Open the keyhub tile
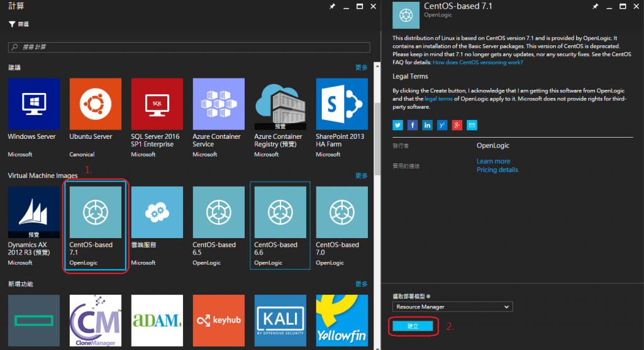This screenshot has width=644, height=350. pyautogui.click(x=218, y=320)
